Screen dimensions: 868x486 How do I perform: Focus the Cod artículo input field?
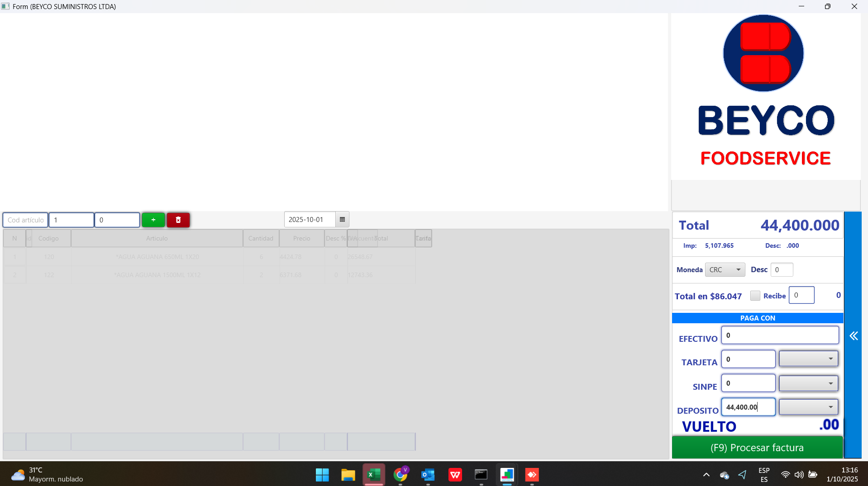(25, 220)
